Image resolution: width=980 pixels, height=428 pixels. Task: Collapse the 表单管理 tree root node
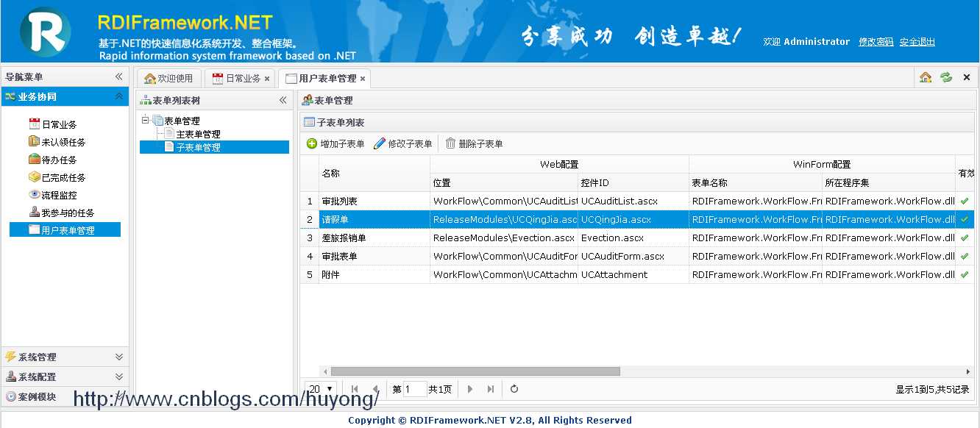145,120
